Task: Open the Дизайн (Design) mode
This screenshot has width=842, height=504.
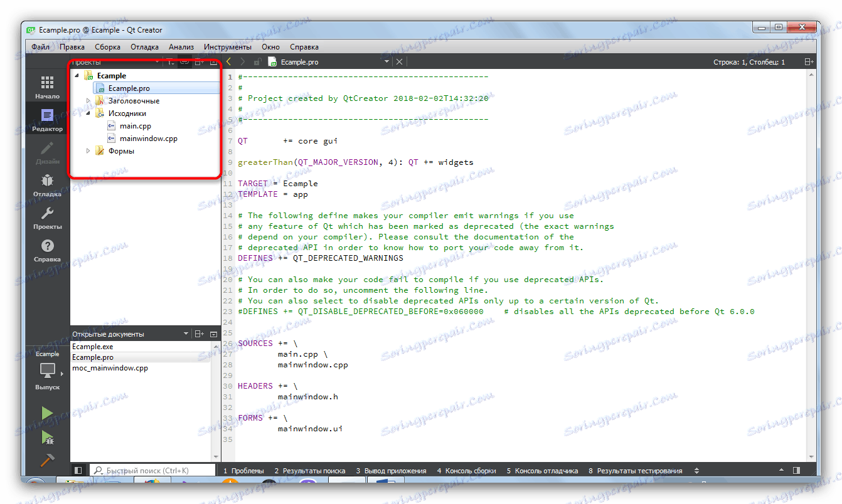Action: point(47,152)
